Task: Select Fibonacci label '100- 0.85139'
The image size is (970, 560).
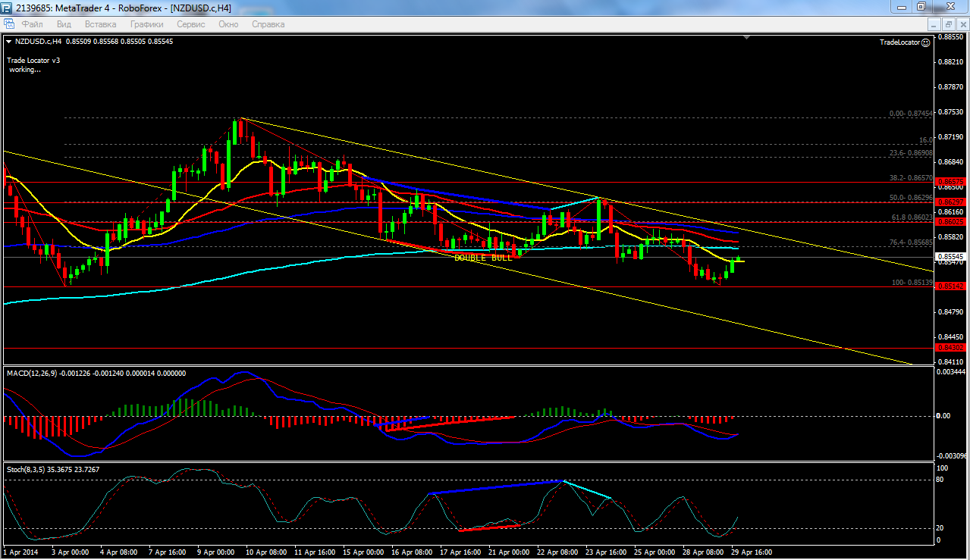Action: (912, 283)
